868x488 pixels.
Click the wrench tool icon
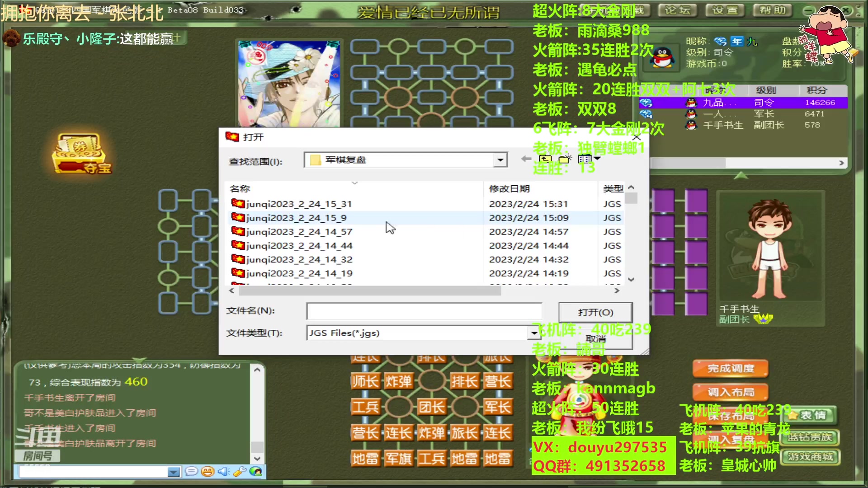(x=240, y=472)
